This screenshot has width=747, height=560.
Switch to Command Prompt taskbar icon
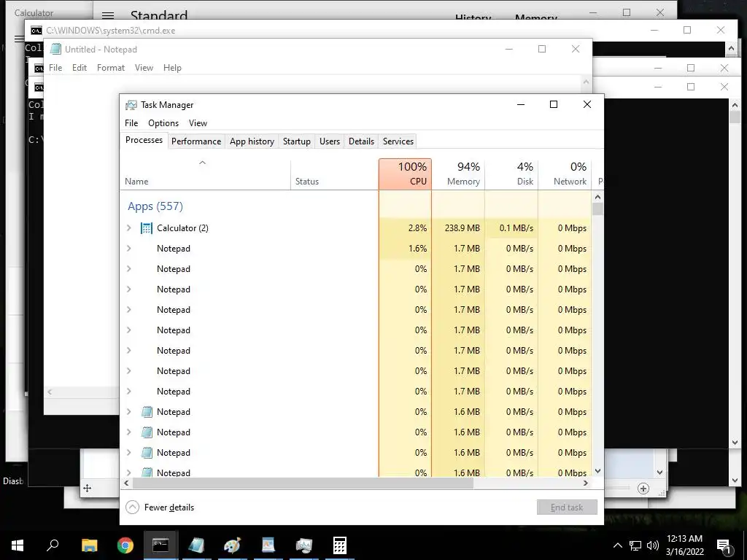(x=160, y=545)
